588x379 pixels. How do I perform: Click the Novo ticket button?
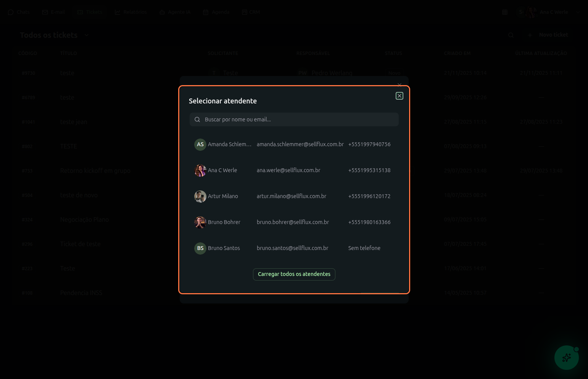(548, 35)
